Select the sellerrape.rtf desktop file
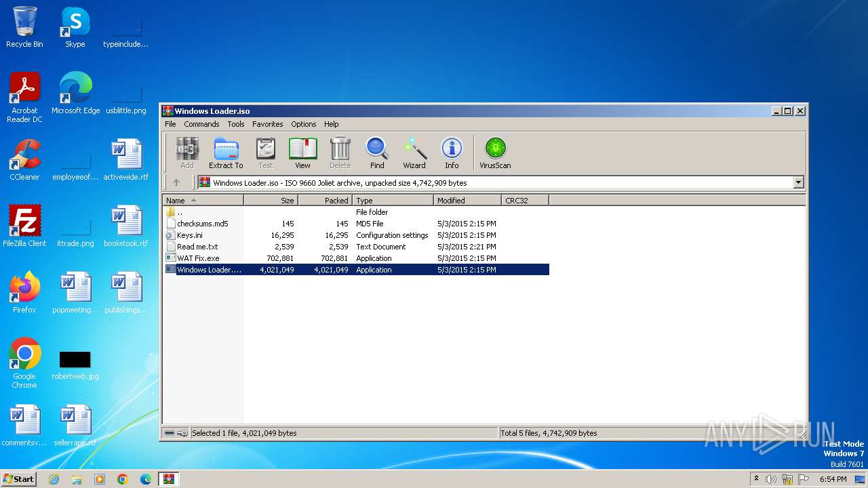 [x=75, y=425]
